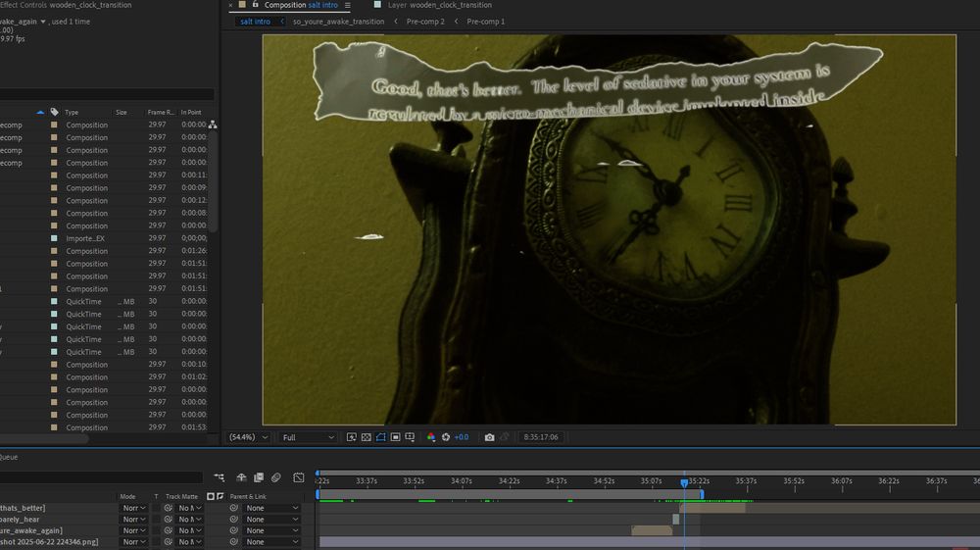Click the current time indicator in timeline
The width and height of the screenshot is (980, 550).
tap(684, 482)
